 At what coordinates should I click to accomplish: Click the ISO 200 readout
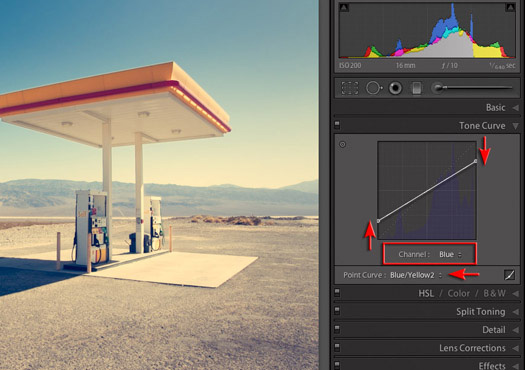coord(350,65)
